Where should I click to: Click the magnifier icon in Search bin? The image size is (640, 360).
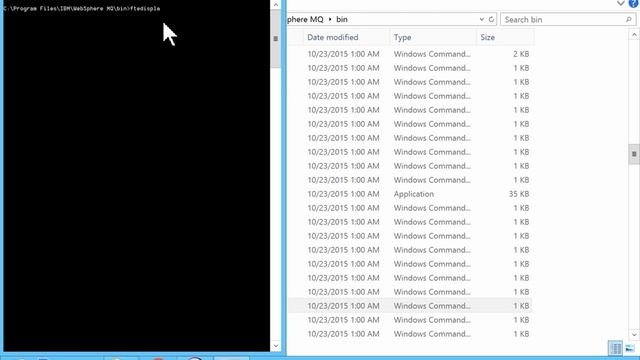pos(629,20)
